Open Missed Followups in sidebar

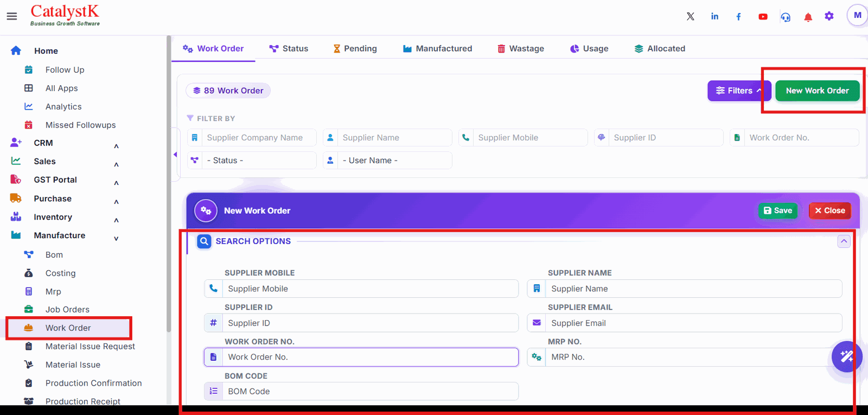pyautogui.click(x=80, y=125)
